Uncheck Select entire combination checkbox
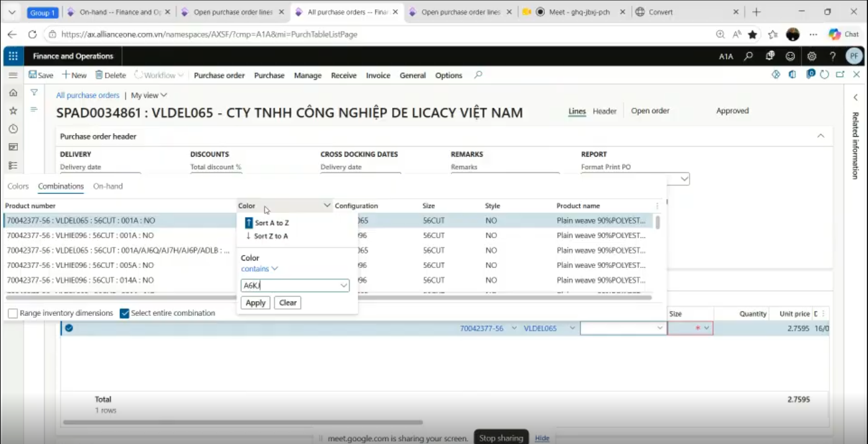 click(124, 313)
